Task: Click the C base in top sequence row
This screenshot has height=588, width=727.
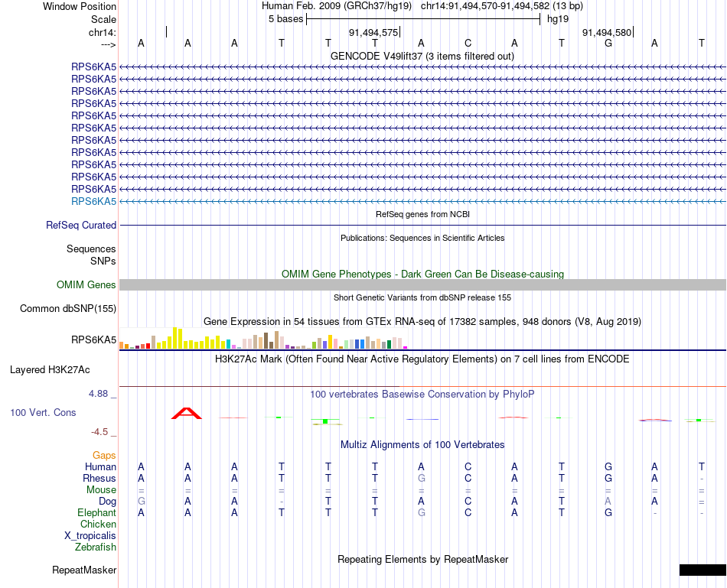Action: (468, 43)
